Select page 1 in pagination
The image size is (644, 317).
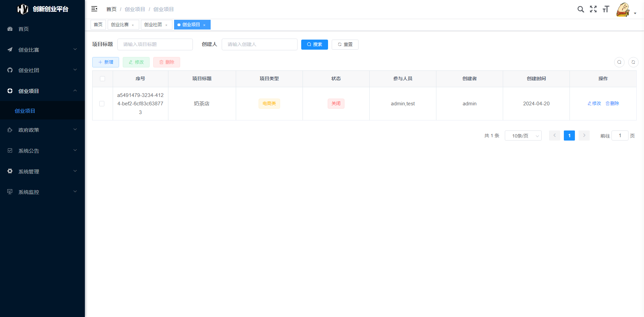pyautogui.click(x=569, y=136)
